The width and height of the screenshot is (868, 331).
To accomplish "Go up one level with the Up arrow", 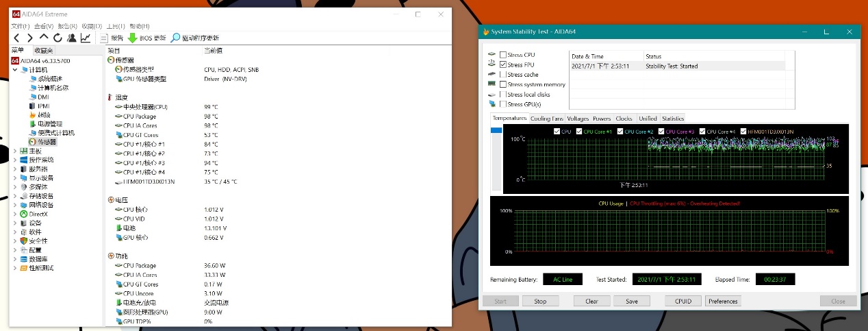I will click(x=44, y=38).
